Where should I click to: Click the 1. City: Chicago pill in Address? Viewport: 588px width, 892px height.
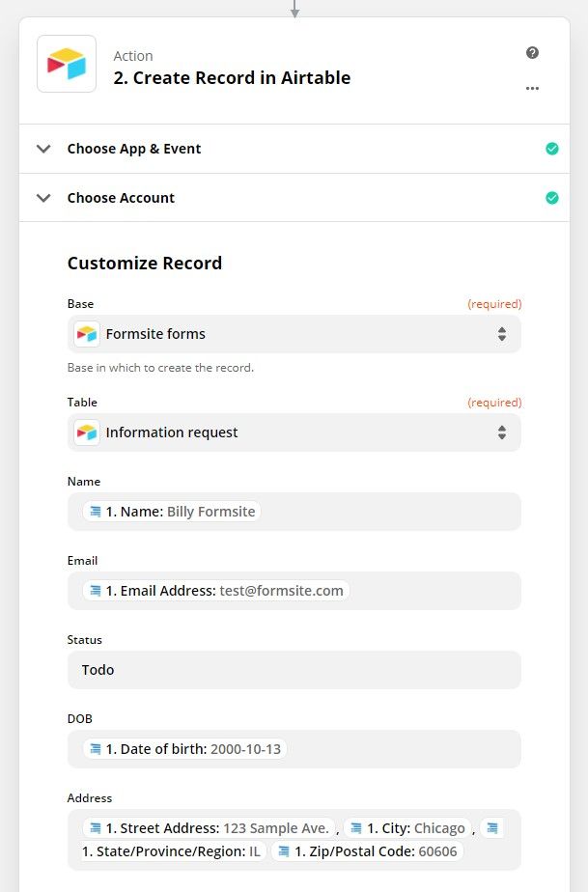(406, 827)
